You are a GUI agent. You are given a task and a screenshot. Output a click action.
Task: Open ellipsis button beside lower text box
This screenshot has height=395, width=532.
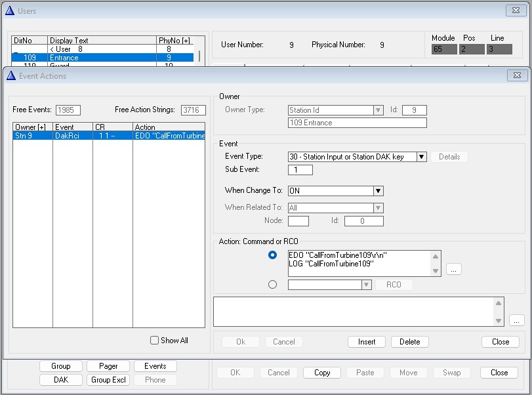coord(516,320)
